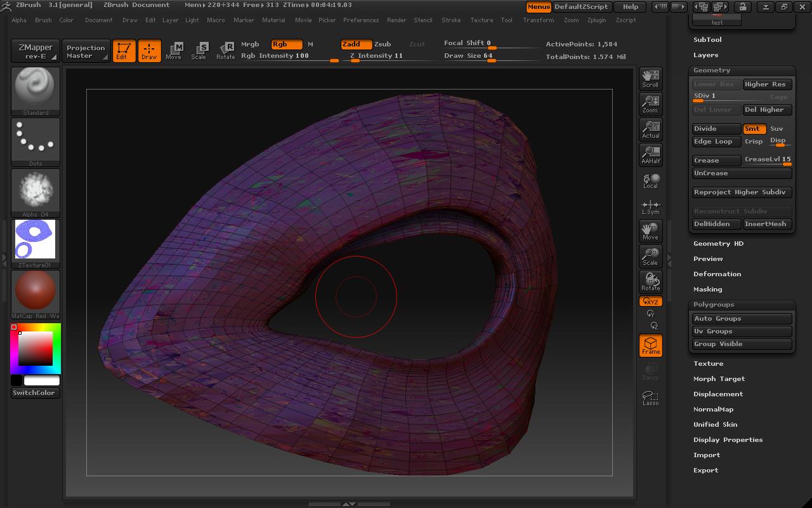Viewport: 812px width, 508px height.
Task: Open the Transform menu
Action: pos(538,20)
